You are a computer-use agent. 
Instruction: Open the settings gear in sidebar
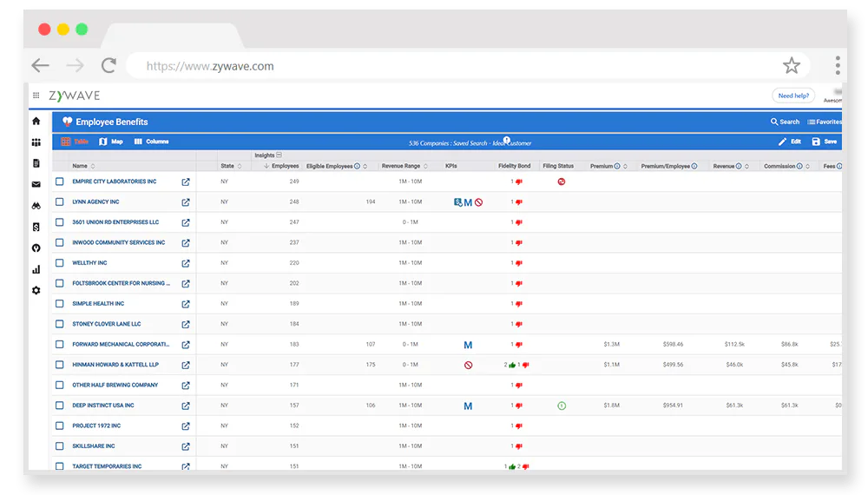[x=36, y=290]
